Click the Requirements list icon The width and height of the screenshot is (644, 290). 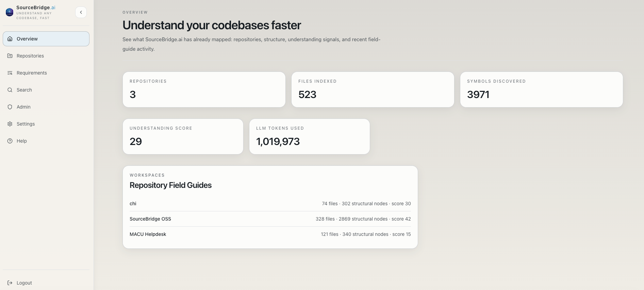coord(10,73)
